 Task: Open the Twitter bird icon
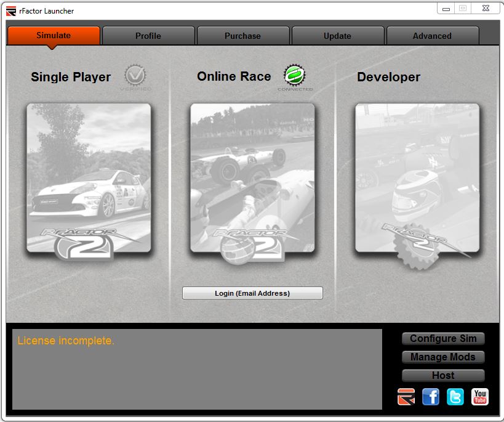(x=455, y=397)
